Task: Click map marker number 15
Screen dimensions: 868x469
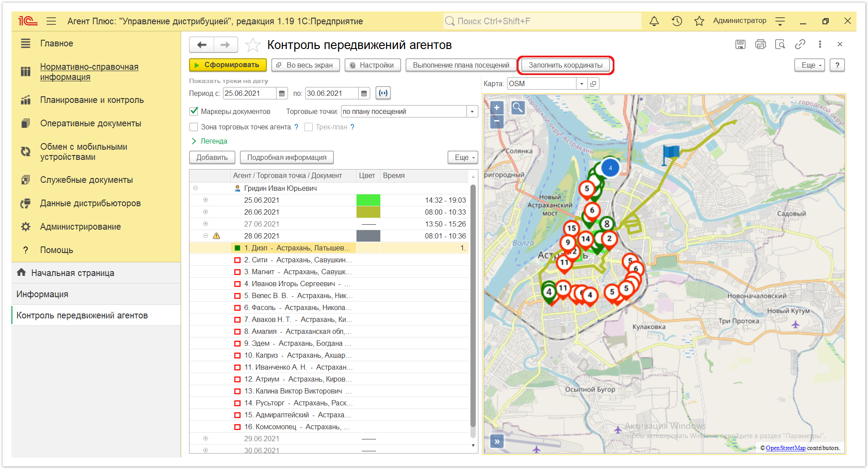Action: (x=572, y=228)
